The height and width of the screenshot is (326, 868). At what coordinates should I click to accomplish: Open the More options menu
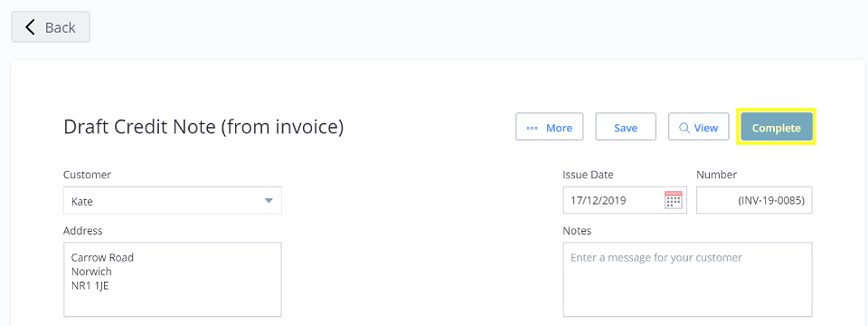[x=549, y=127]
